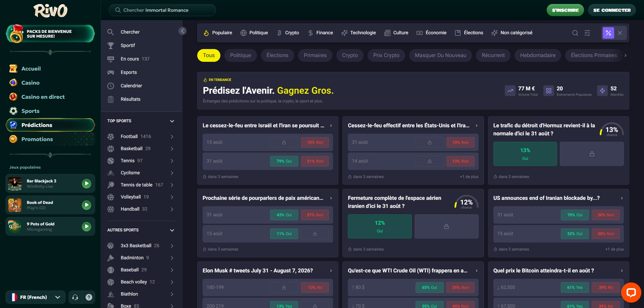Select Masquer Du Nouveau filter chip
644x308 pixels.
[440, 55]
